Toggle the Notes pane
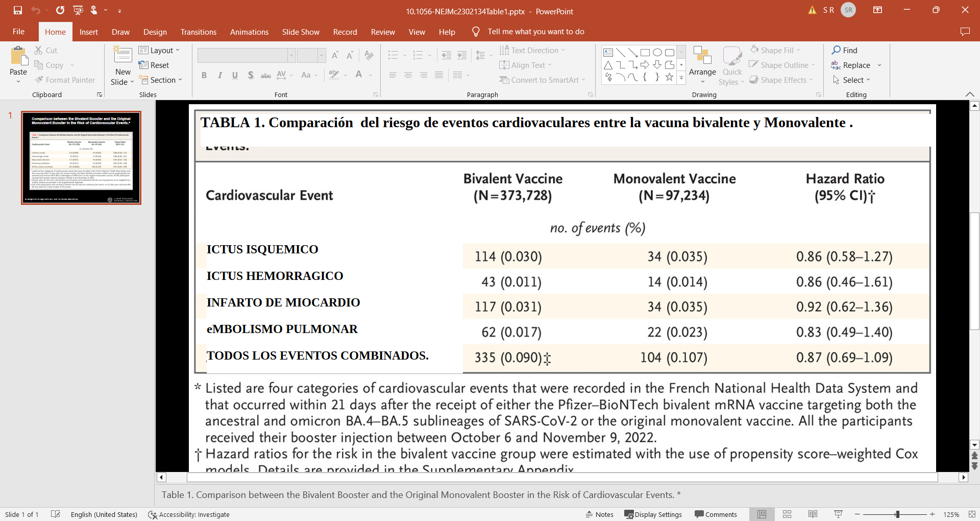This screenshot has height=521, width=980. [x=600, y=514]
